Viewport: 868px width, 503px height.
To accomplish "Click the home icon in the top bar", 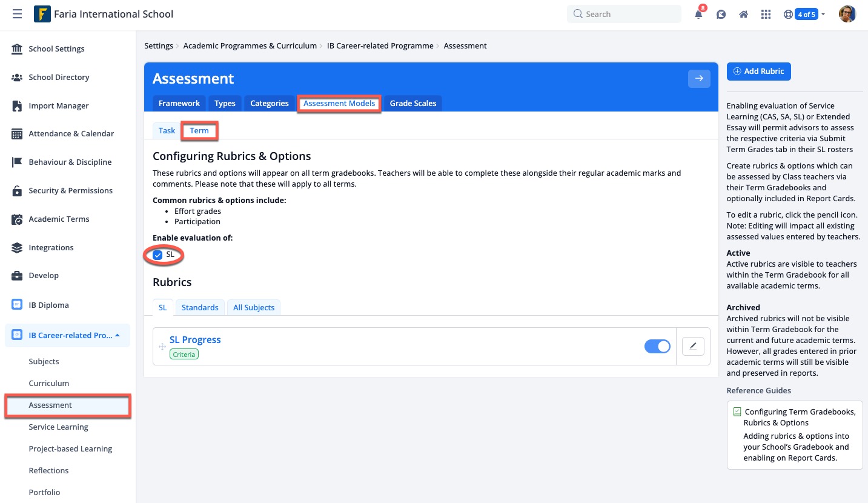I will (x=743, y=13).
